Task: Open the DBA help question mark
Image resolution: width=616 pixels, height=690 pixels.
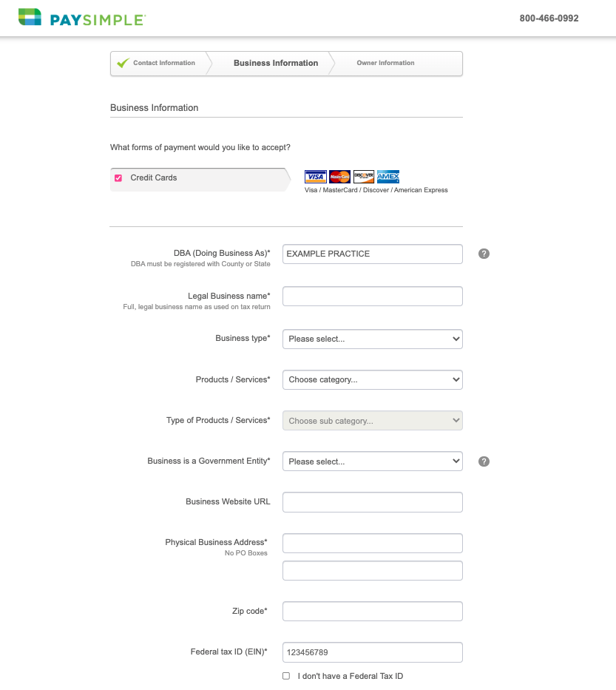Action: coord(484,254)
